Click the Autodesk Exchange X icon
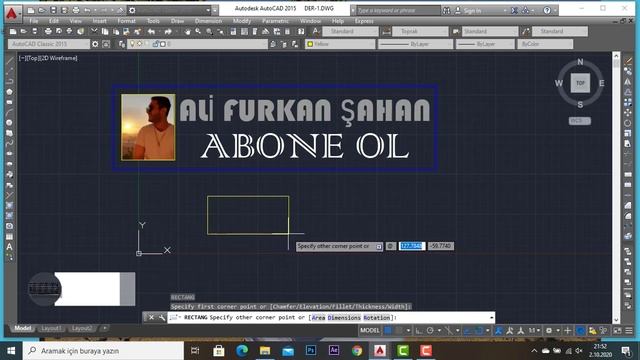Screen dimensions: 640x360 click(514, 10)
